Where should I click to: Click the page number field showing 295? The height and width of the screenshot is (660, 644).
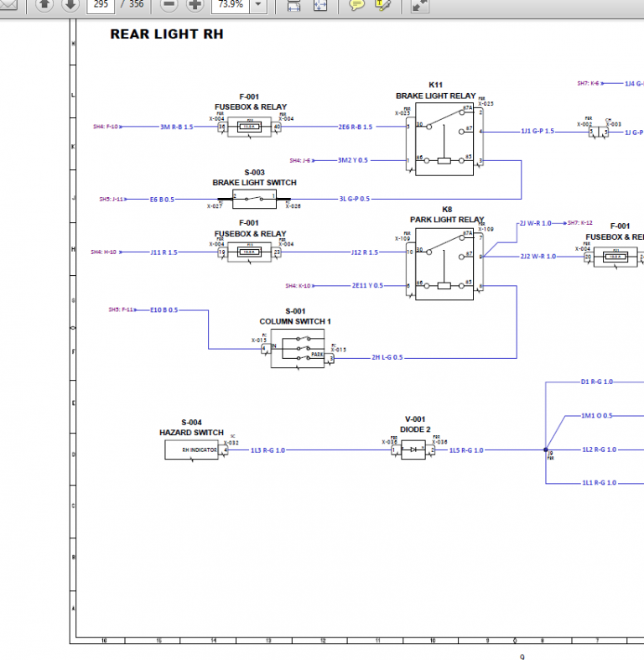[x=101, y=5]
